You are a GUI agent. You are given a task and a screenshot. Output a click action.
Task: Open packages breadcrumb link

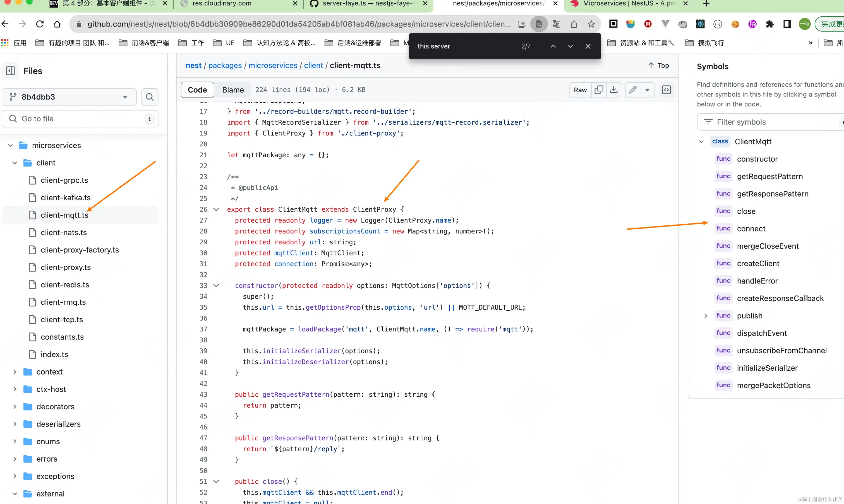(x=225, y=66)
